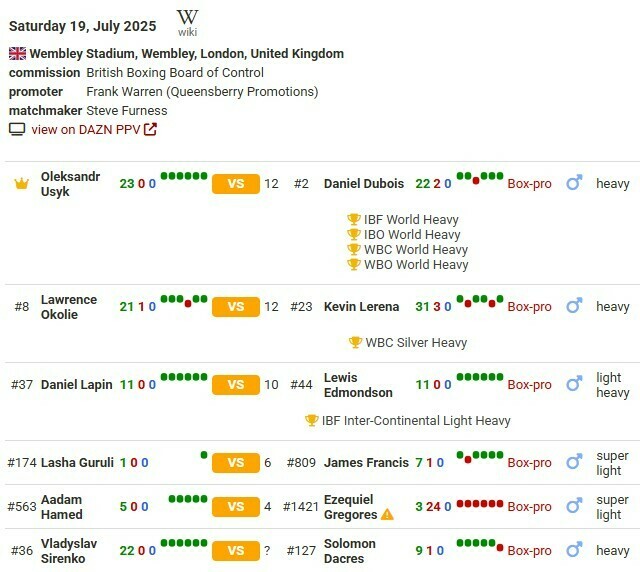Click the TV icon before view on DAZN
The height and width of the screenshot is (572, 640).
(x=17, y=129)
